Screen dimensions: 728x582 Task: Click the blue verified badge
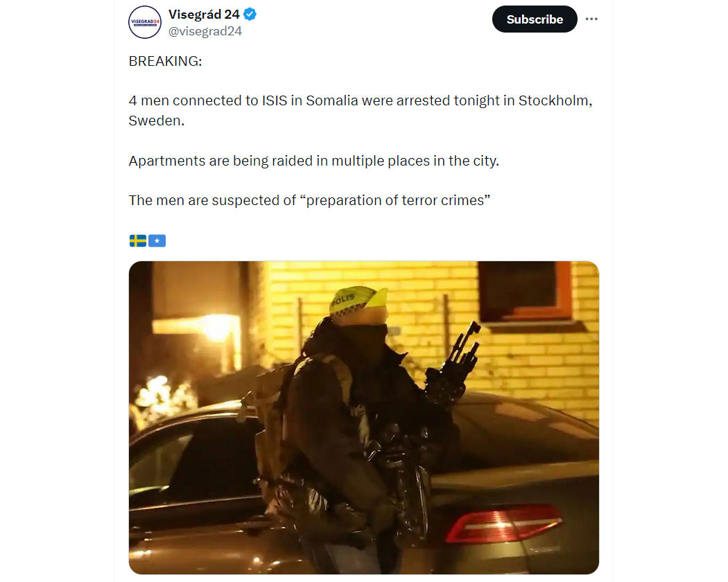[x=250, y=15]
